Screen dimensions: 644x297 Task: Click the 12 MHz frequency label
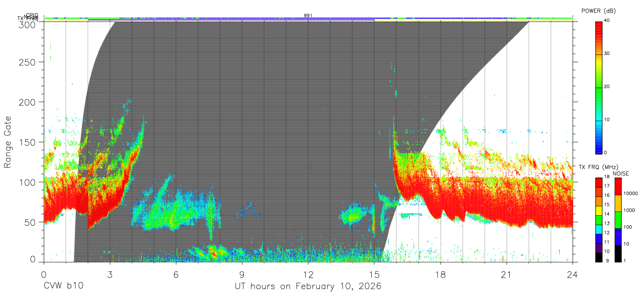tap(607, 233)
